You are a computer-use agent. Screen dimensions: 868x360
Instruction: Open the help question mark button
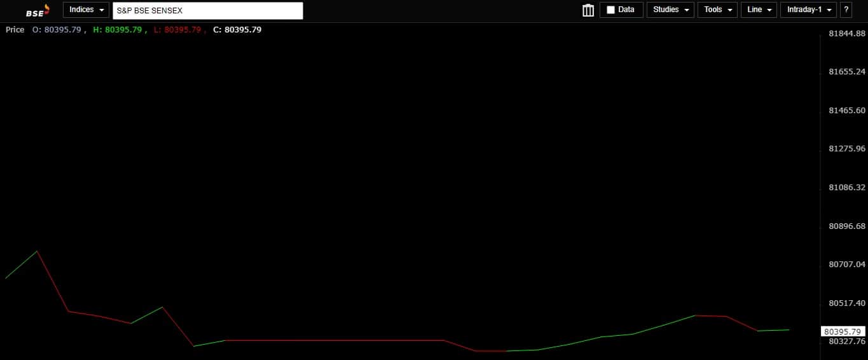846,10
